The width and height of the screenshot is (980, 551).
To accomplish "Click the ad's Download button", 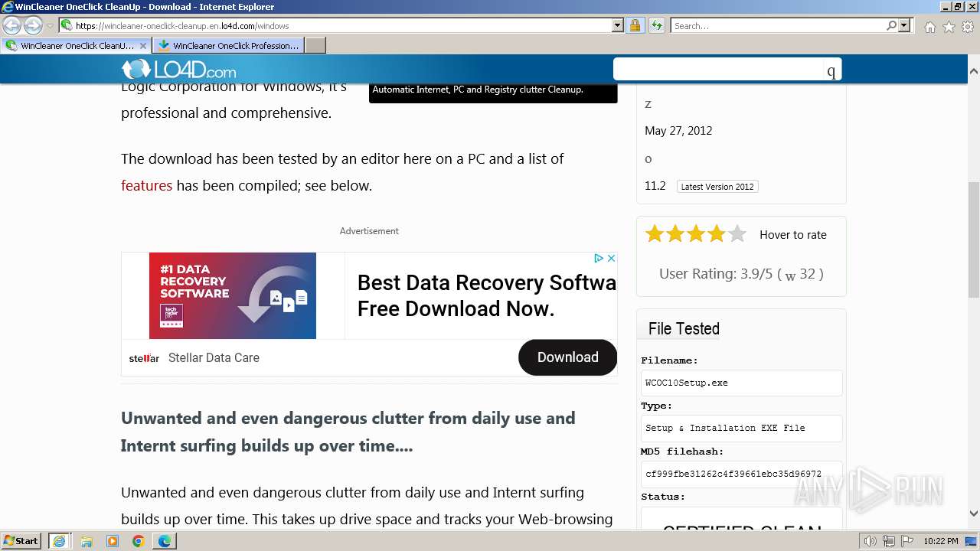I will (x=567, y=357).
